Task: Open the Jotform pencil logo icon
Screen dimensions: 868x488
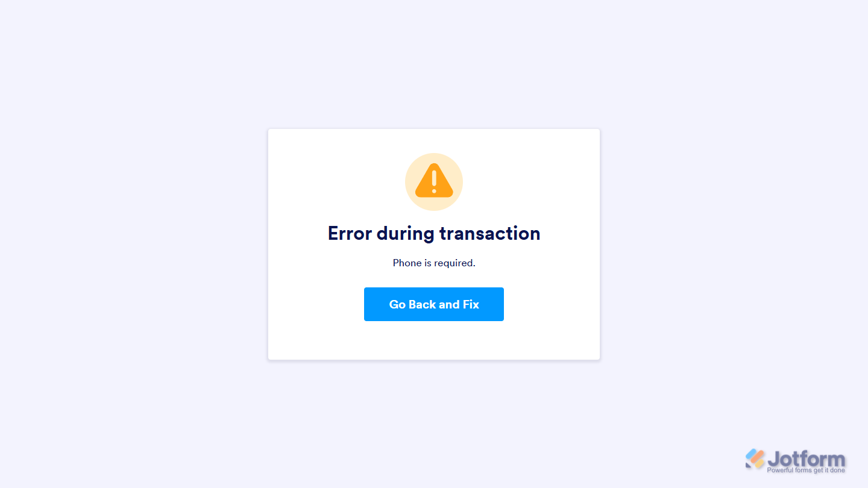Action: [755, 459]
